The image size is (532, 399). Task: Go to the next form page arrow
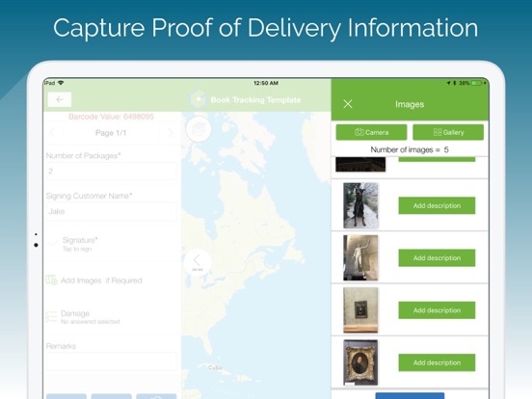[x=171, y=133]
